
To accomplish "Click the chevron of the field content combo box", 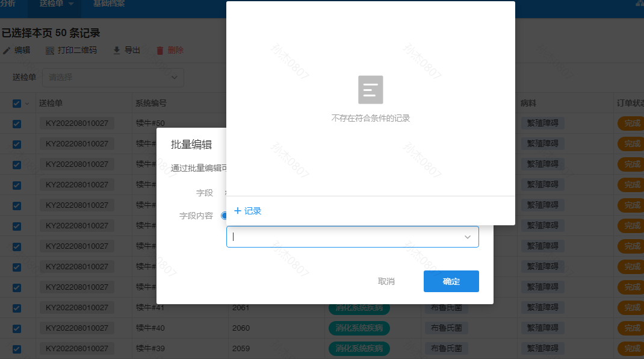I will (468, 237).
